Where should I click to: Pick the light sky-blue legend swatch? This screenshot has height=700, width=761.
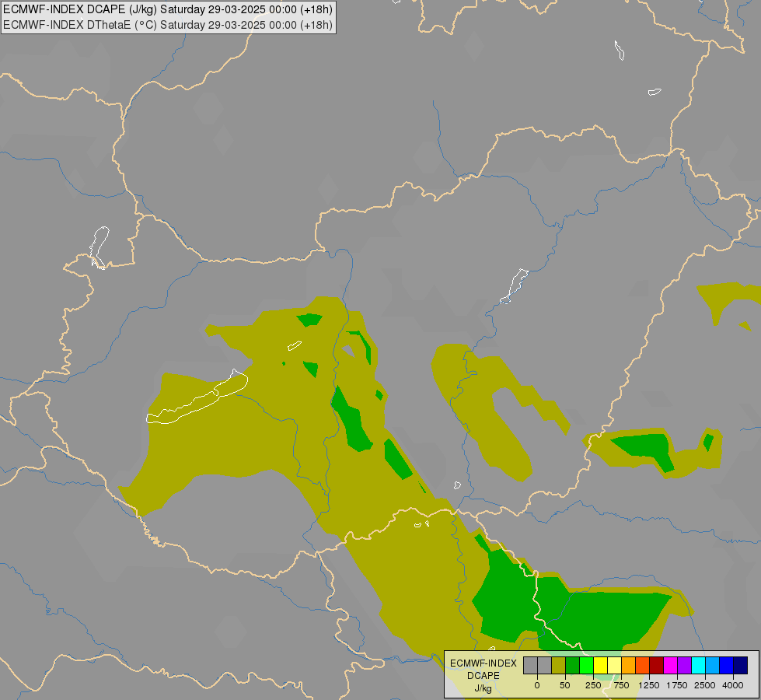(713, 666)
